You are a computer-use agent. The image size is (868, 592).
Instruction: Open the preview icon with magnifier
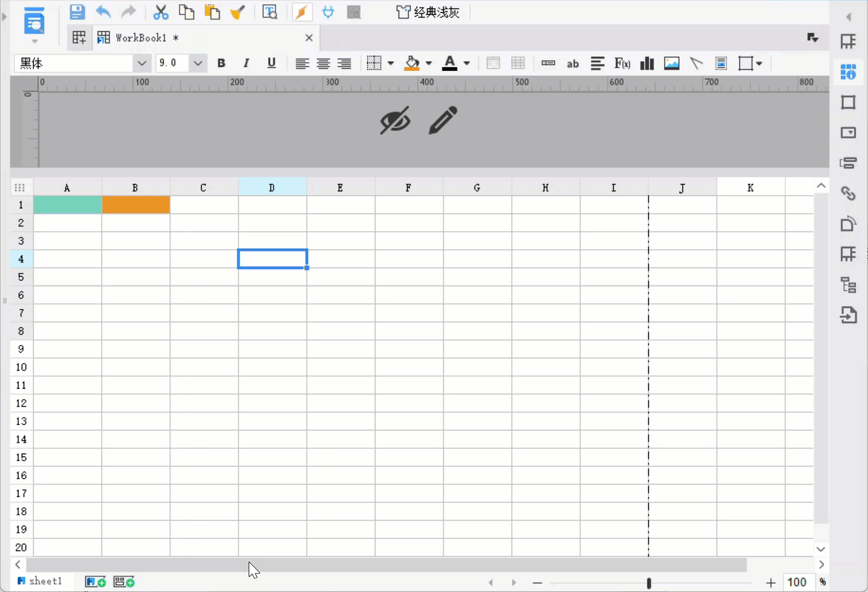pyautogui.click(x=270, y=12)
